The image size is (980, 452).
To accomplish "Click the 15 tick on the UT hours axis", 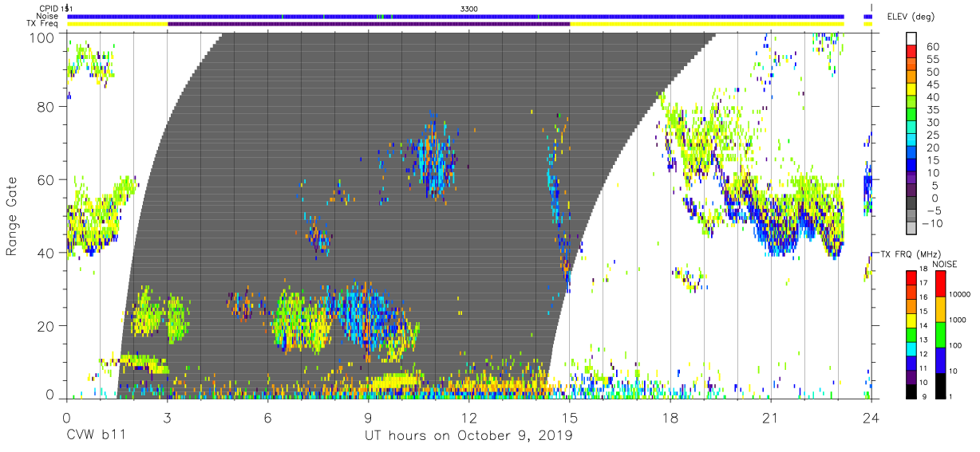I will tap(570, 418).
